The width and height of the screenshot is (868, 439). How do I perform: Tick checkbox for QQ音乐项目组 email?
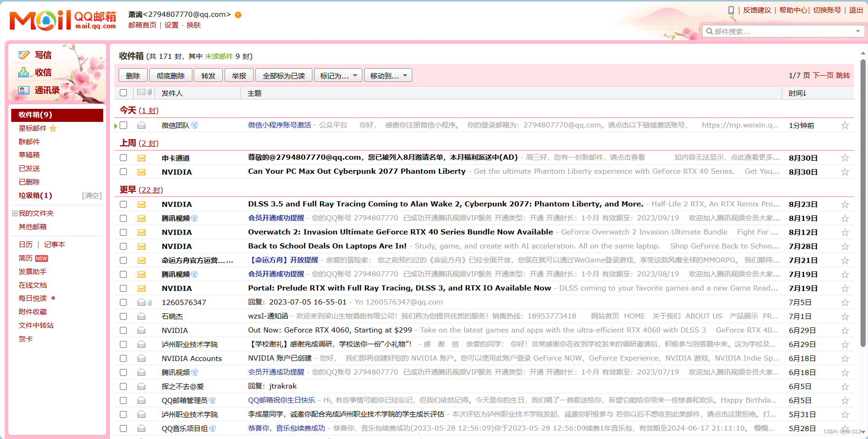click(x=123, y=428)
